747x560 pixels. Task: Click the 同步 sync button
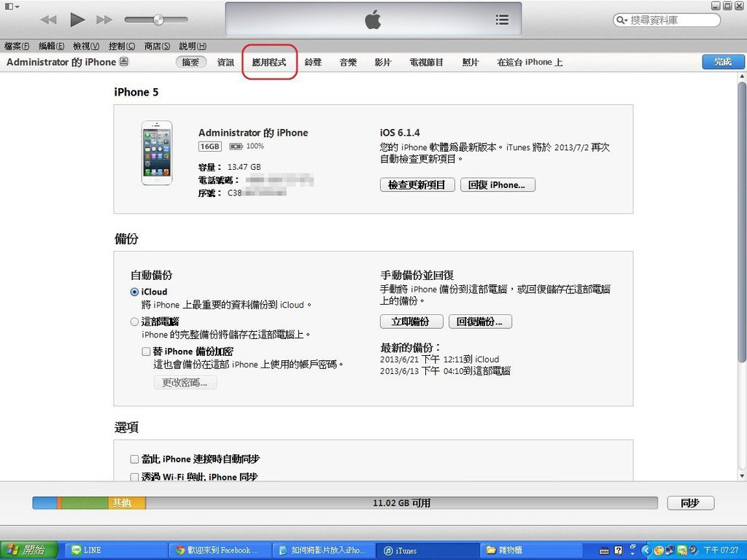(690, 503)
